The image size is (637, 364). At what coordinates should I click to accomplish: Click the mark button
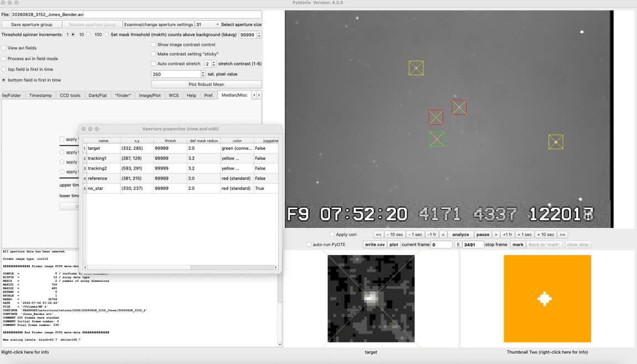(518, 245)
